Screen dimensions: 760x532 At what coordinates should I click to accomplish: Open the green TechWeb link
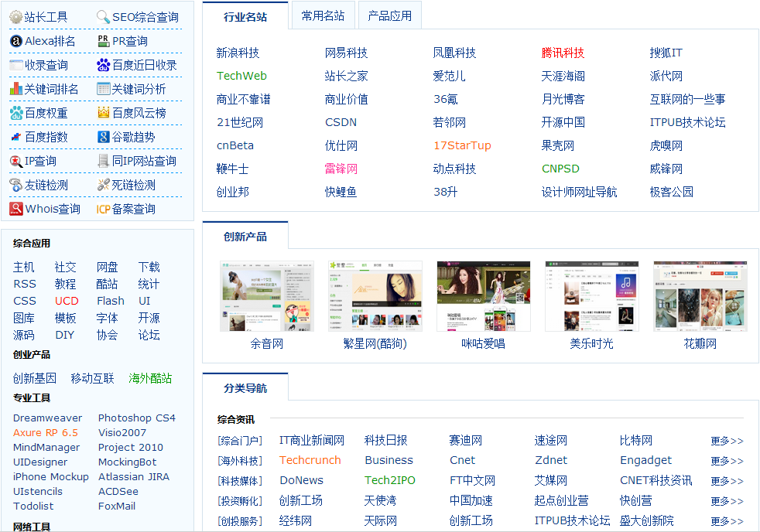[241, 76]
